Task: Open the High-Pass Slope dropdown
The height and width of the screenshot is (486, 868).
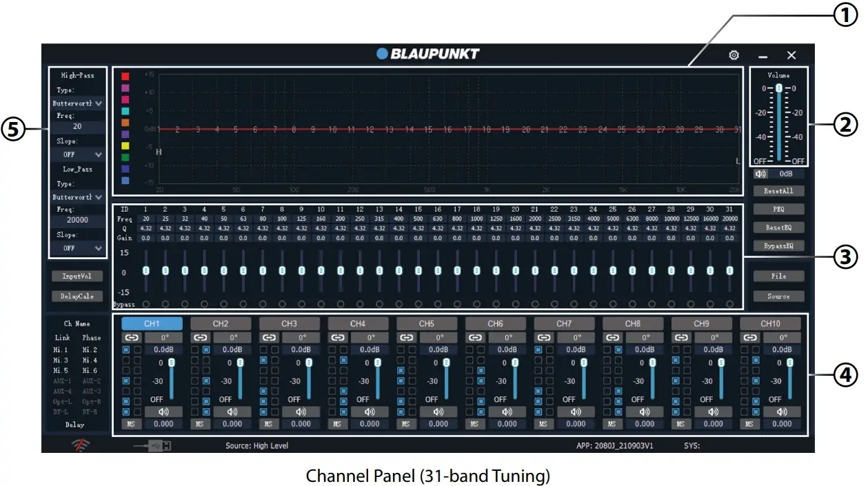Action: pos(78,154)
